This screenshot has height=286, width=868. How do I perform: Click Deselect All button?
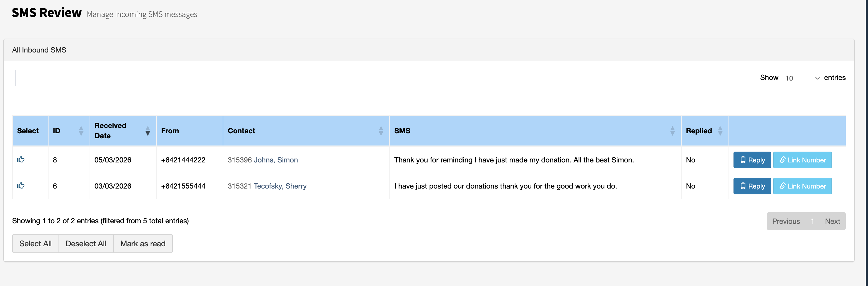tap(86, 244)
